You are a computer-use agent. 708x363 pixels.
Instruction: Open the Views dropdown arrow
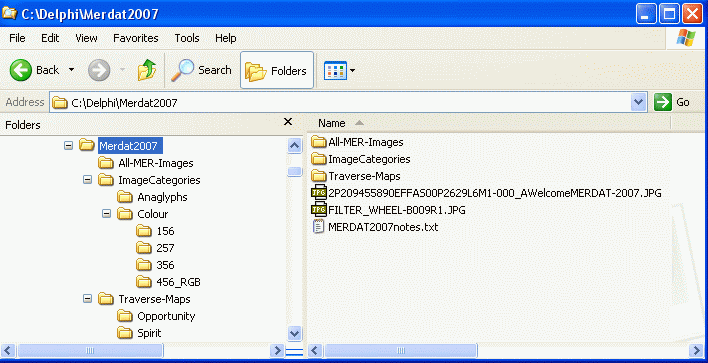(x=353, y=70)
